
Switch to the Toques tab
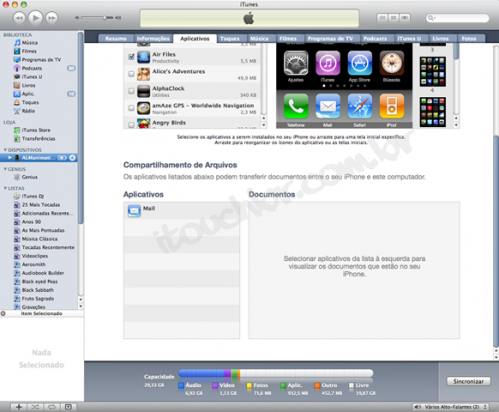[230, 39]
